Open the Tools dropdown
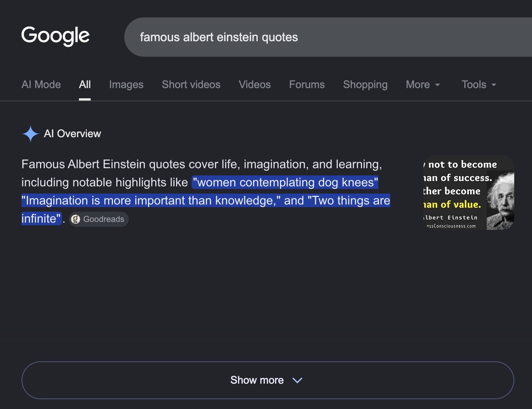The width and height of the screenshot is (532, 409). coord(479,85)
